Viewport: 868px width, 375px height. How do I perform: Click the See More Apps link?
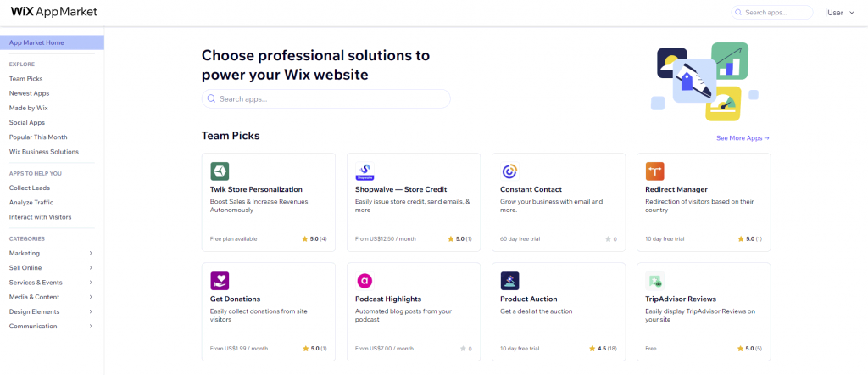click(743, 137)
